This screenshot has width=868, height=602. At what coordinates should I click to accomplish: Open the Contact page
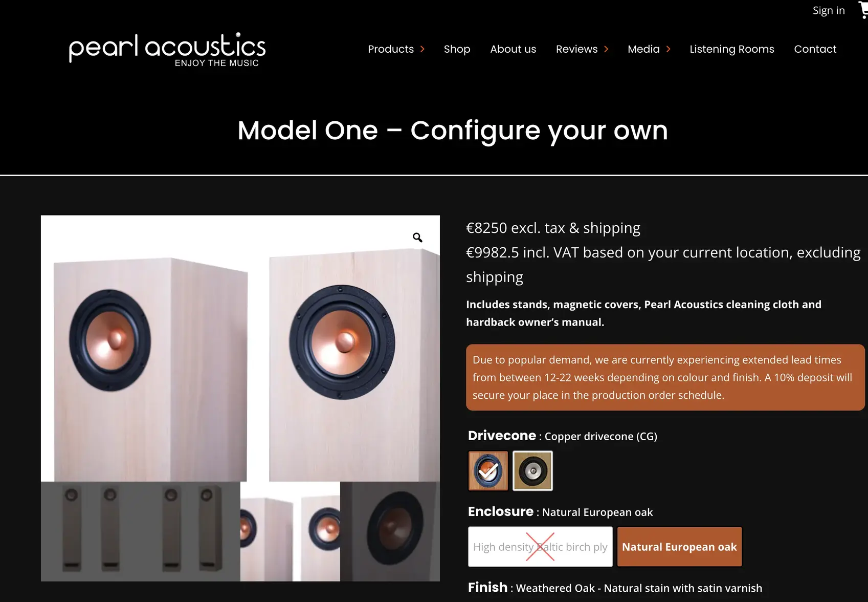815,49
